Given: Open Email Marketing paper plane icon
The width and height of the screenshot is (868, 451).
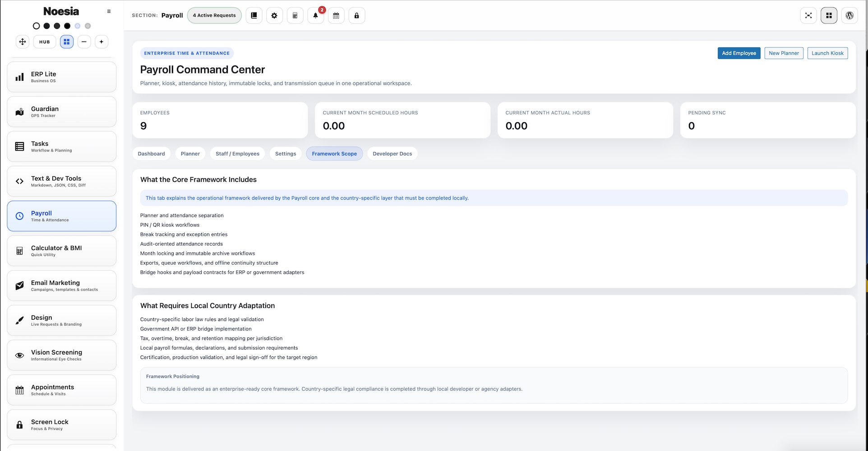Looking at the screenshot, I should tap(62, 285).
